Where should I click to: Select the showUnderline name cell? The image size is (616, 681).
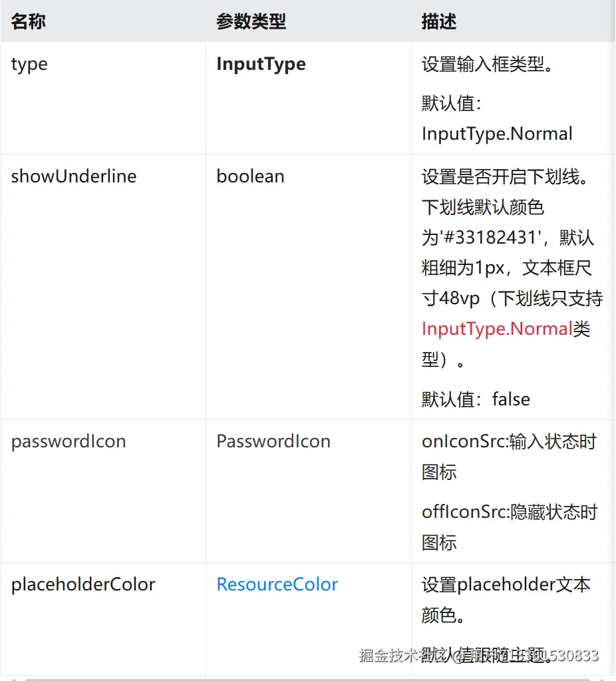(74, 176)
